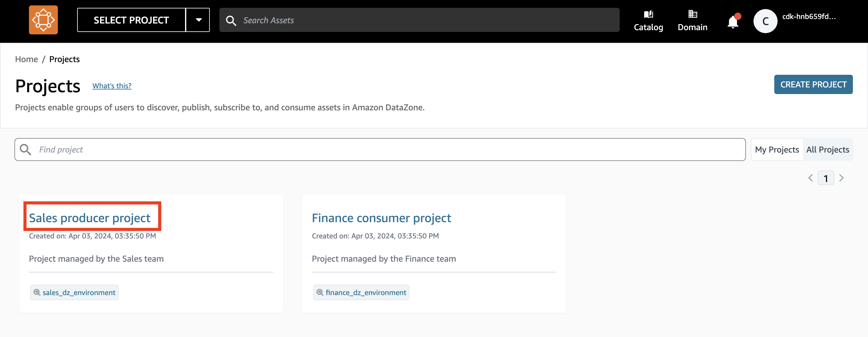
Task: Click the finance_dz_environment tag icon
Action: tap(320, 292)
